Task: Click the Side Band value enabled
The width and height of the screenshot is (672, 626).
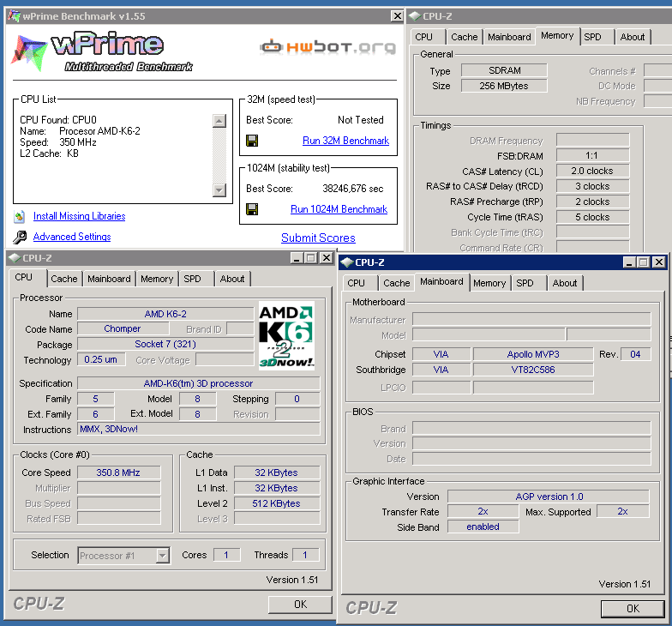Action: [x=483, y=527]
